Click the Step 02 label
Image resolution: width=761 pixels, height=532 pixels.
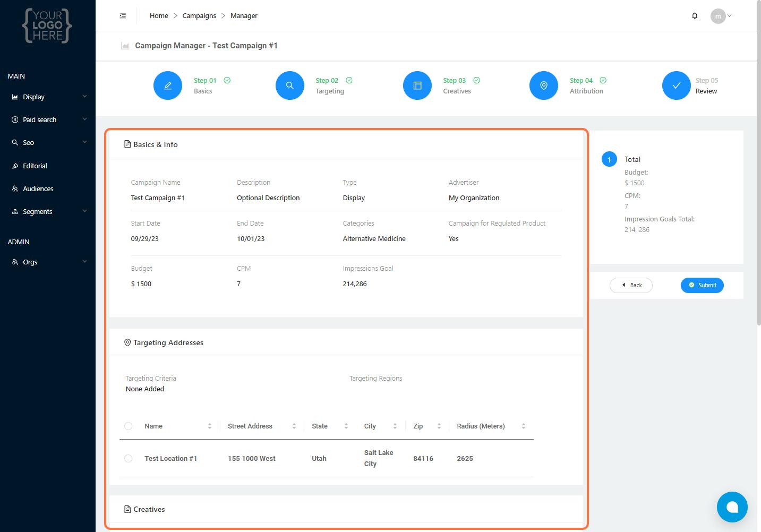click(x=327, y=81)
